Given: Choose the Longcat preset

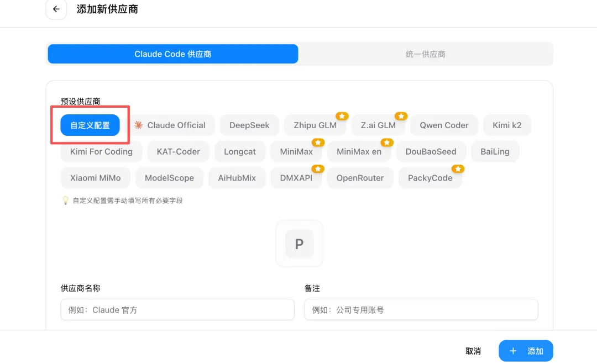Looking at the screenshot, I should (240, 151).
